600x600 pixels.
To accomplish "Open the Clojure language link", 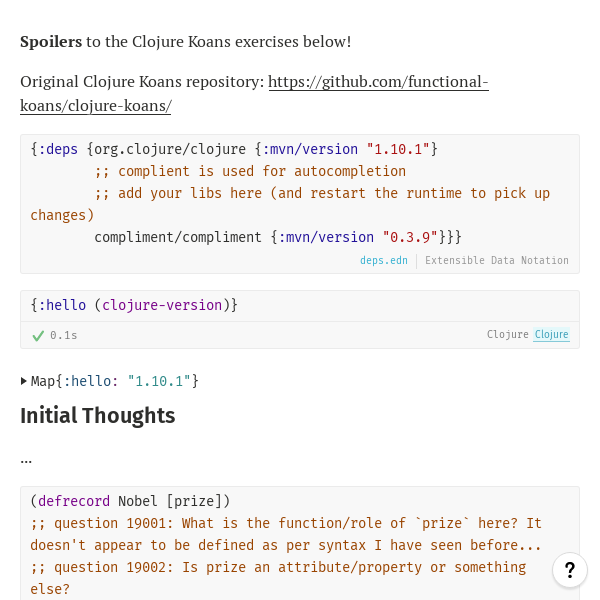I will pos(551,335).
